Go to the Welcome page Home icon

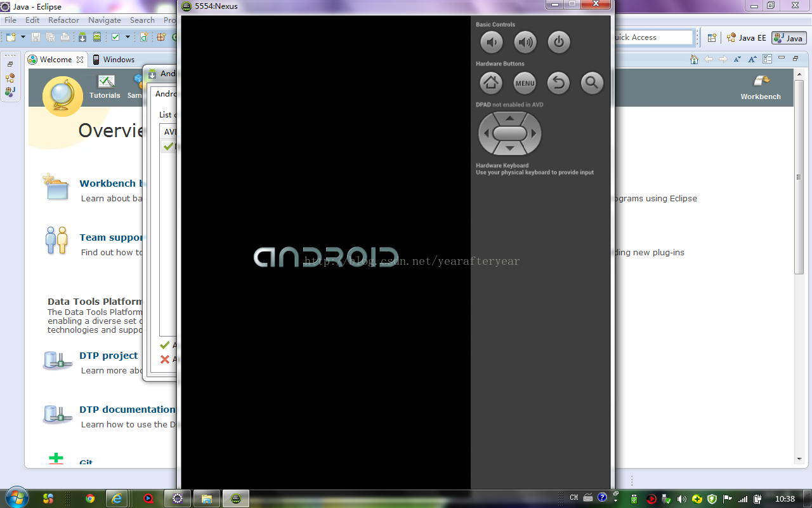(694, 59)
